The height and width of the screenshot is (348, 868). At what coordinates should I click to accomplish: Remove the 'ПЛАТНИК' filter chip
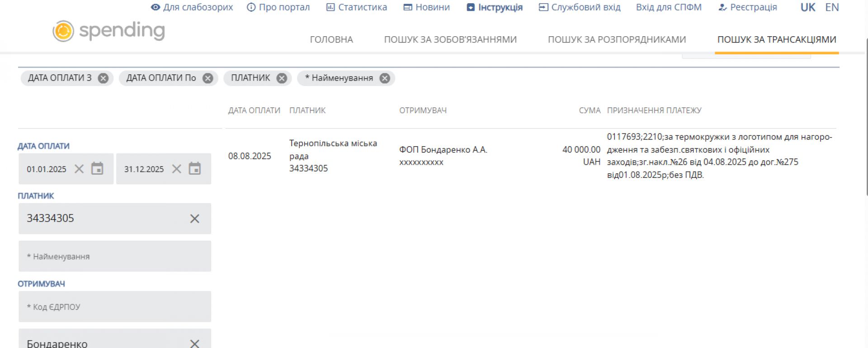tap(282, 78)
